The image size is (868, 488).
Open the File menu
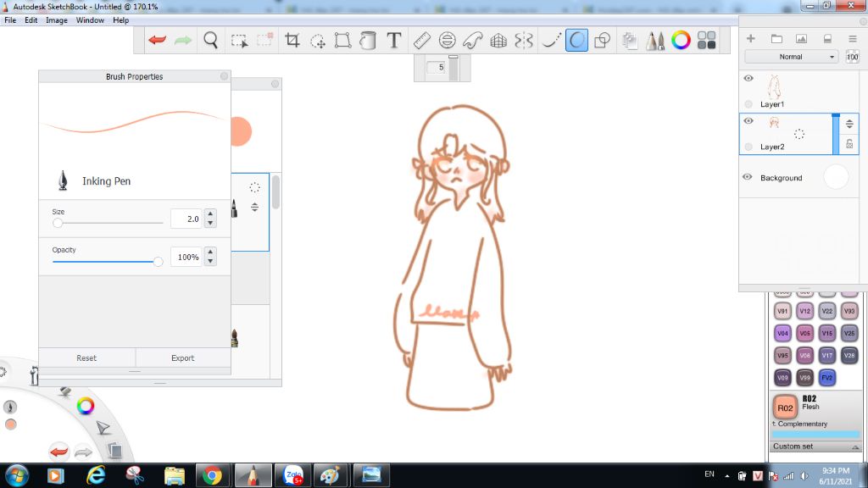point(10,20)
